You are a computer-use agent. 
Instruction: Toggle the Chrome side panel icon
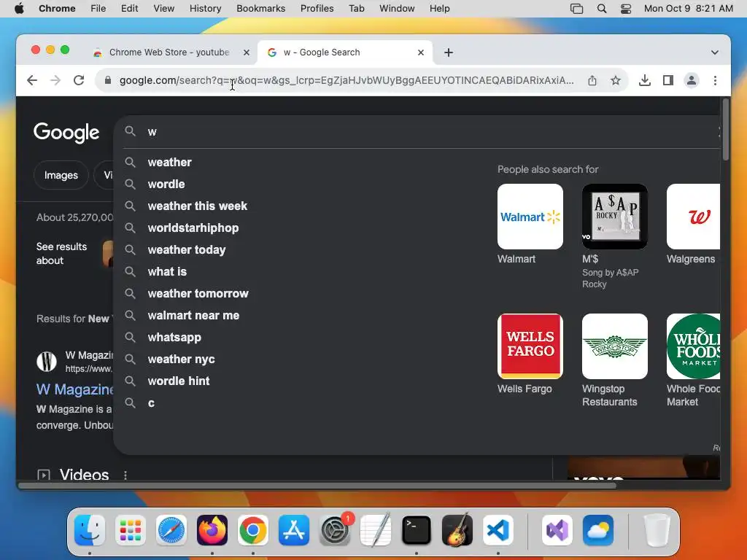(668, 80)
